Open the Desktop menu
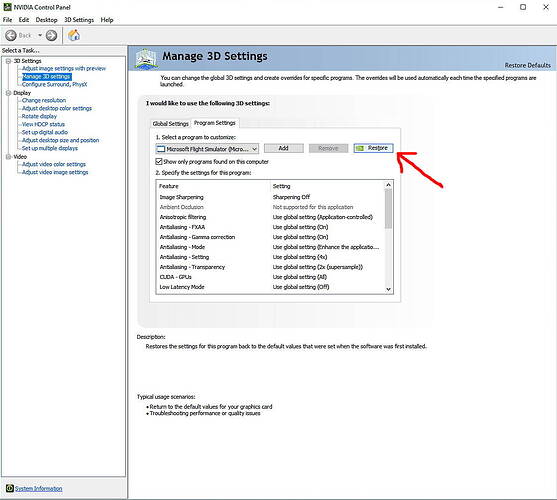 click(47, 20)
